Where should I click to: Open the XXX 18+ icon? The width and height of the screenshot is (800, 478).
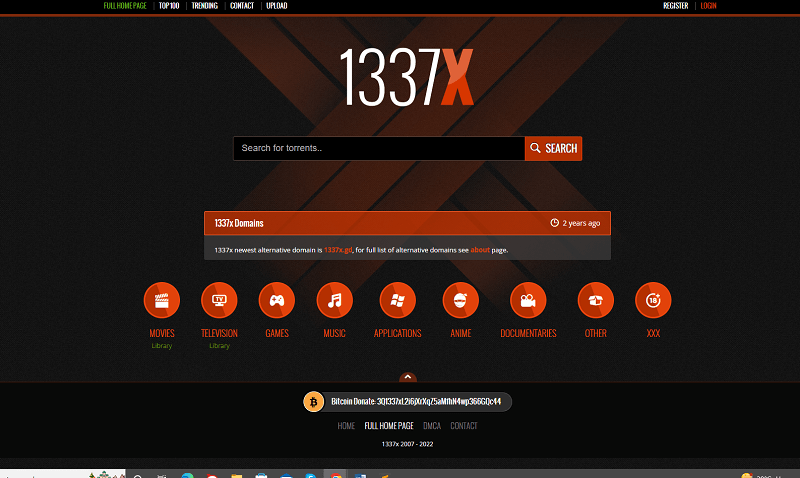(x=653, y=300)
